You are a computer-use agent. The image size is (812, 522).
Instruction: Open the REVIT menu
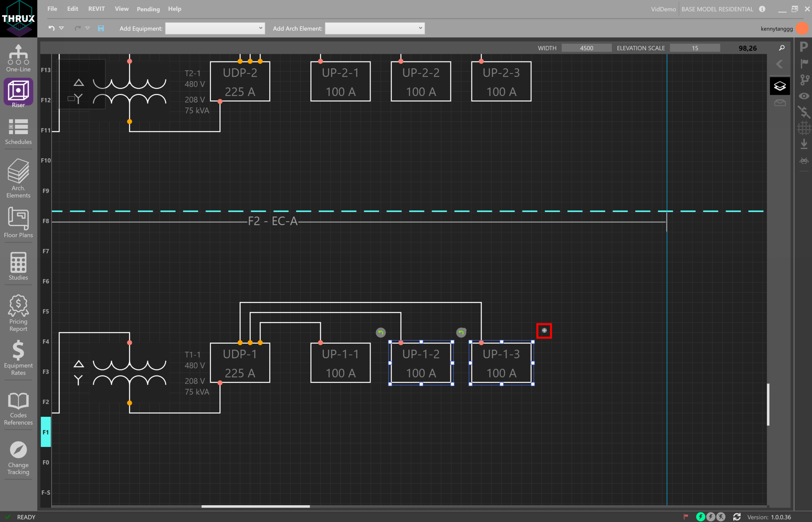click(x=96, y=8)
